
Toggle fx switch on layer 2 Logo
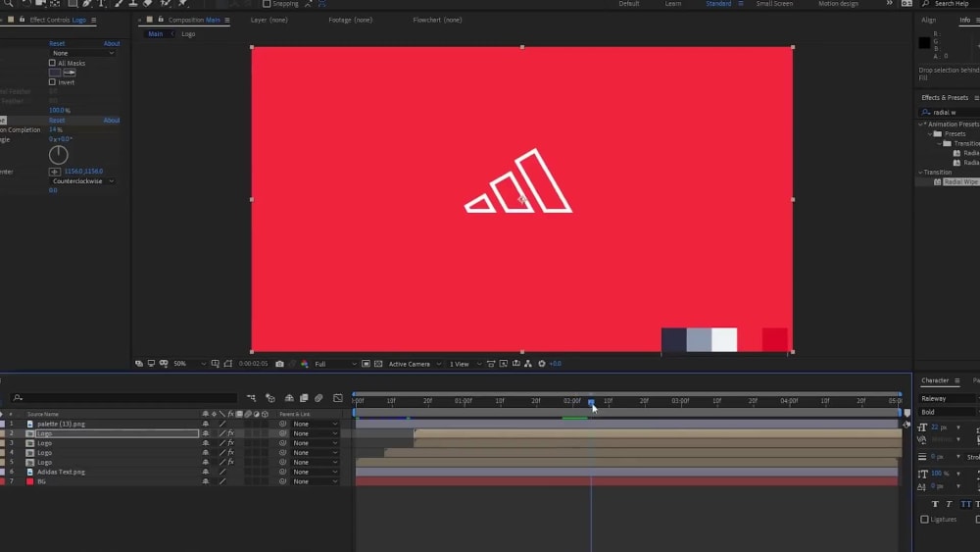[x=231, y=433]
